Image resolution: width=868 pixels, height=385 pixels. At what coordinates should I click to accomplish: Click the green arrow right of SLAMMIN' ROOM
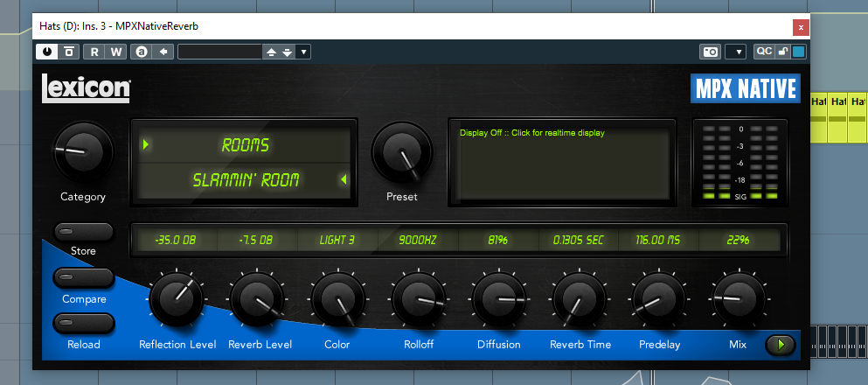(344, 178)
